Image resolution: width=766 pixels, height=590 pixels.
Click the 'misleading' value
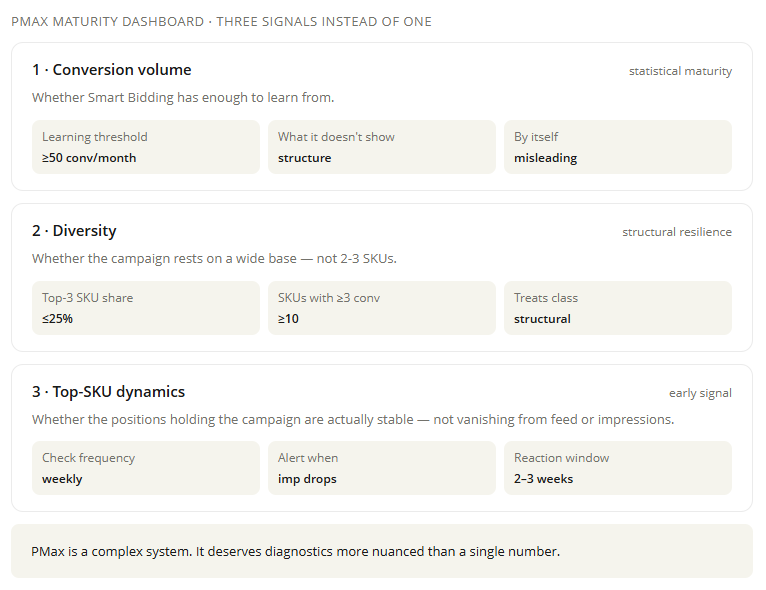(x=545, y=158)
